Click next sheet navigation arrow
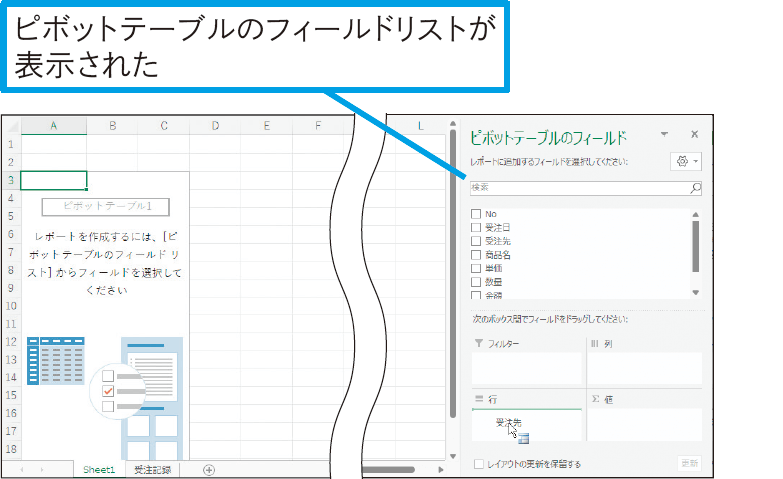The width and height of the screenshot is (783, 479). (x=42, y=470)
